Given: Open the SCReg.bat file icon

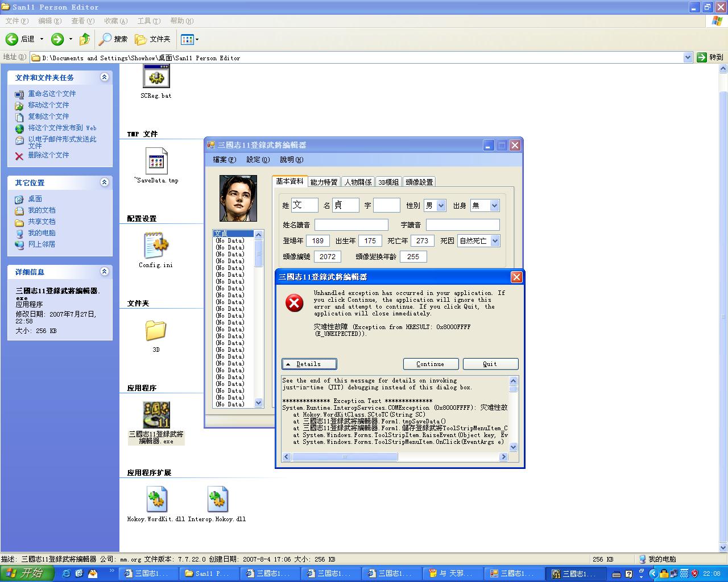Looking at the screenshot, I should tap(156, 77).
